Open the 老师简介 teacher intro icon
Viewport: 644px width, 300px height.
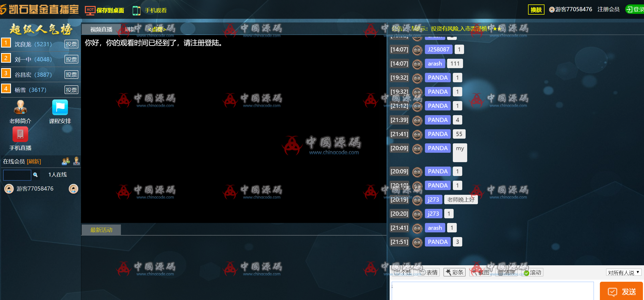20,107
